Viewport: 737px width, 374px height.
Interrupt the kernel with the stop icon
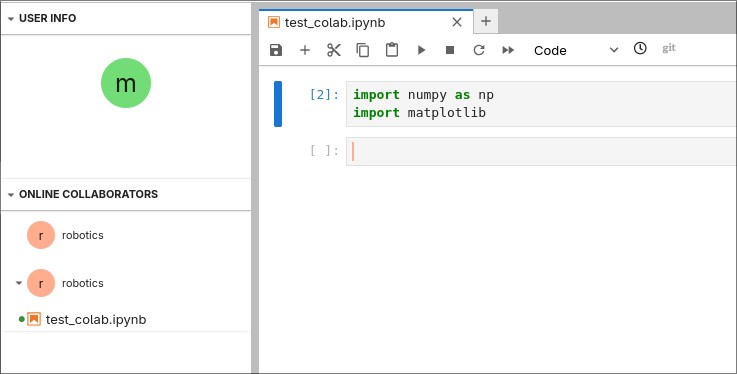(x=450, y=50)
